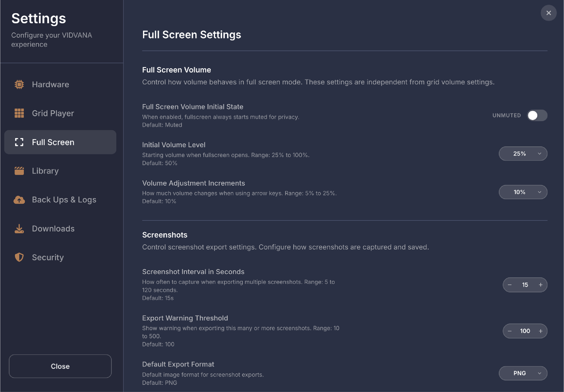
Task: Click the Grid Player grid icon
Action: [x=19, y=113]
